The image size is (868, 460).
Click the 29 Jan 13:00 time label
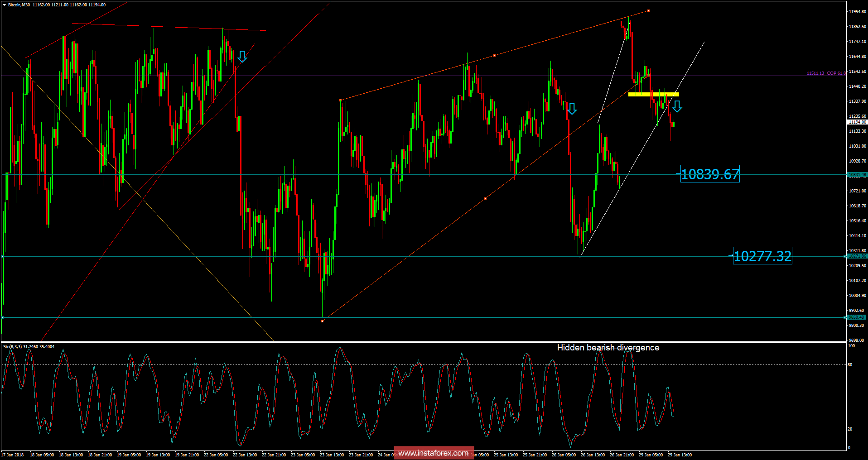click(680, 455)
